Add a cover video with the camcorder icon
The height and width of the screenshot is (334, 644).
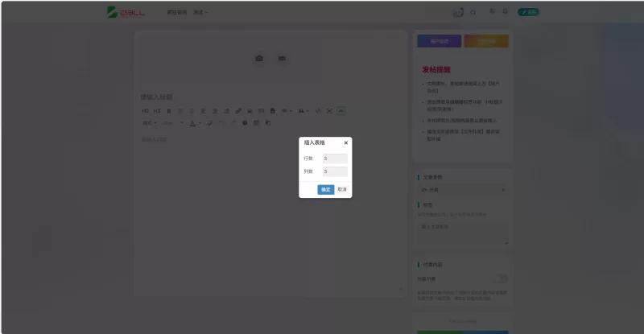point(282,58)
